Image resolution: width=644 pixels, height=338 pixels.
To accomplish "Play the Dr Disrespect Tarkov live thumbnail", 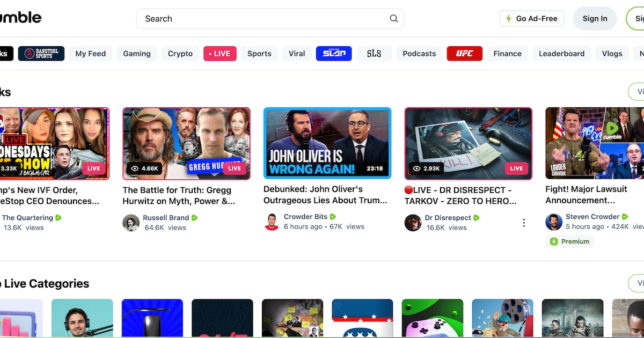I will tap(469, 143).
